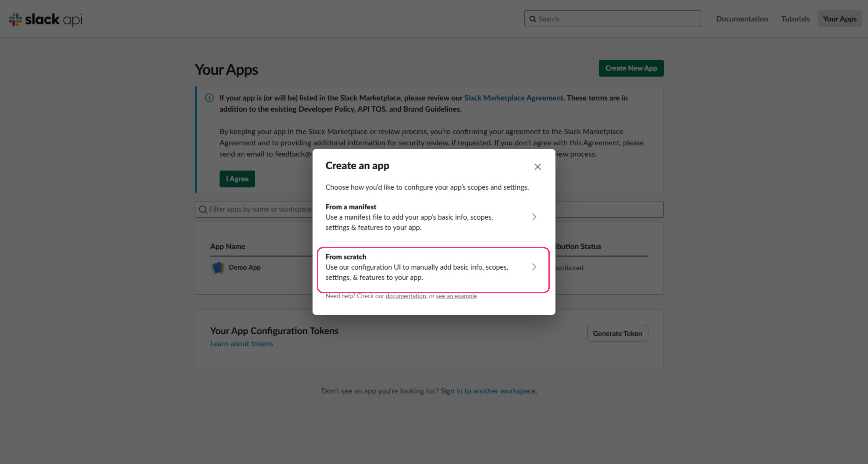Close the Create an app dialog
Viewport: 868px width, 464px height.
coord(537,167)
